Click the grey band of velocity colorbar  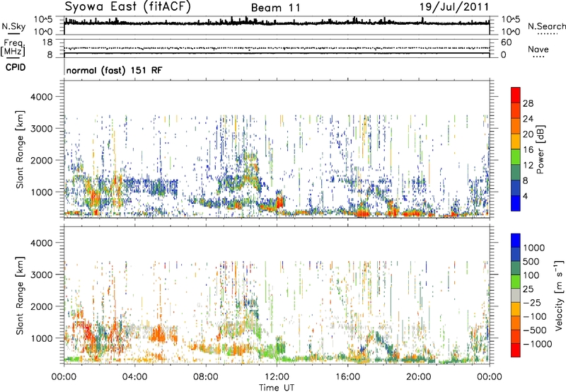[516, 296]
